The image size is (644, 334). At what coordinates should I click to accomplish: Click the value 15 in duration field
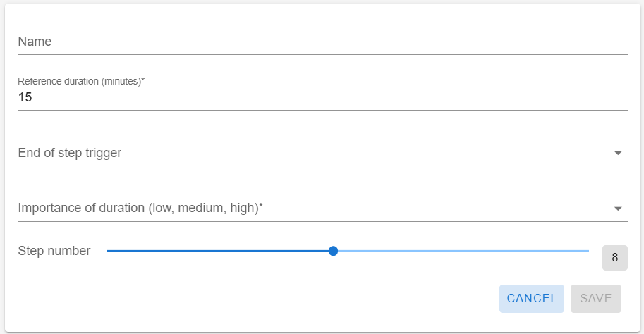pos(25,97)
